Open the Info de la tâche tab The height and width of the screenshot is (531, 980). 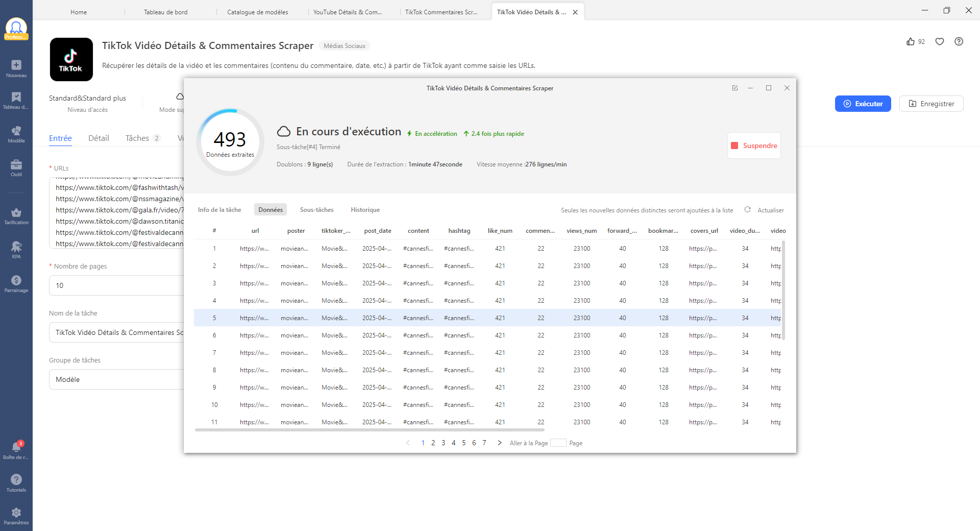point(219,210)
